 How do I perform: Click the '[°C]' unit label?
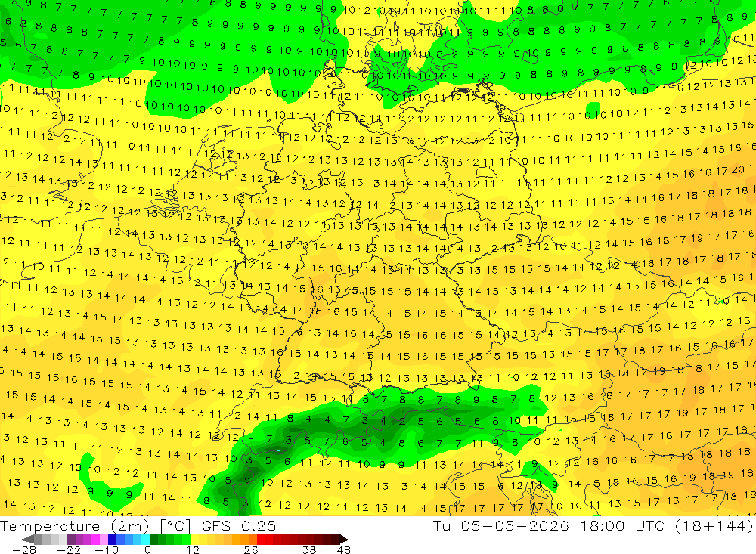(175, 526)
